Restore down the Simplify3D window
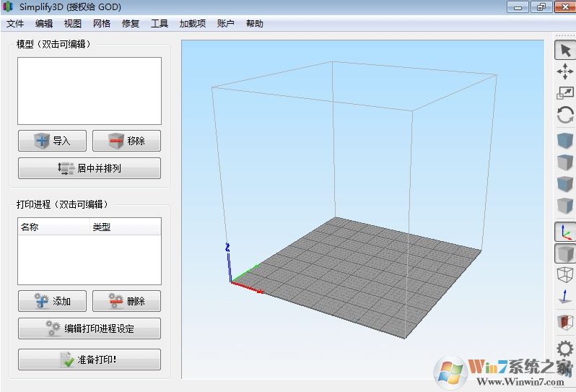Screen dimensions: 576x392 541,7
